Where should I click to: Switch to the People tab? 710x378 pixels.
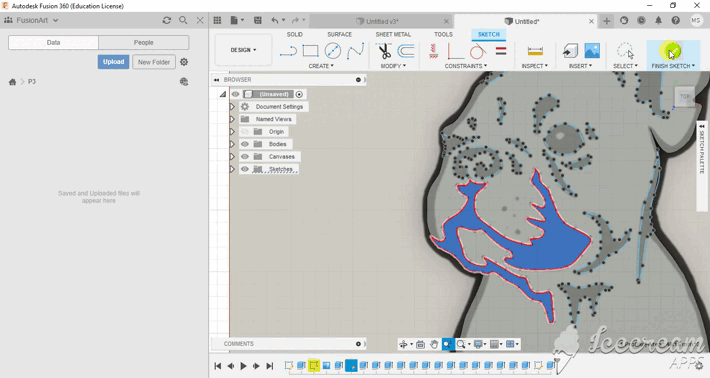click(144, 43)
